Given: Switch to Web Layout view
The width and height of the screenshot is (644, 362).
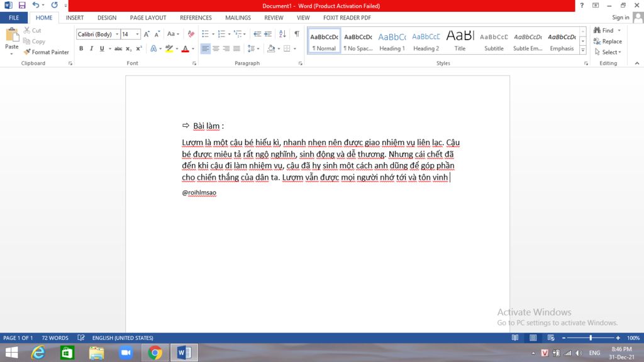Looking at the screenshot, I should coord(551,337).
